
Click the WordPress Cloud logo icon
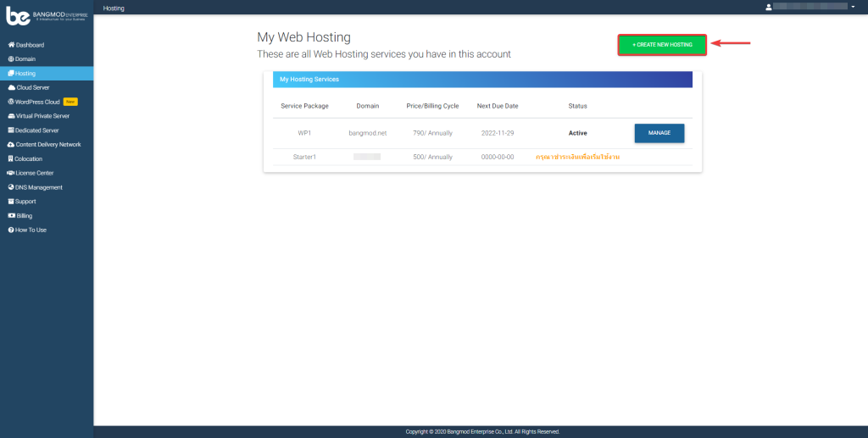pyautogui.click(x=11, y=102)
